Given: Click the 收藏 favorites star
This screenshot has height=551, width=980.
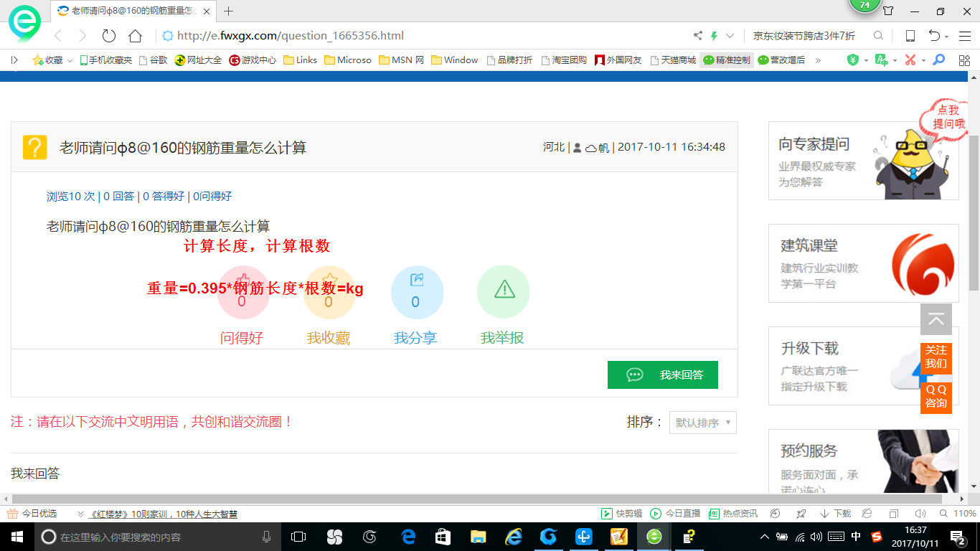Looking at the screenshot, I should tap(37, 60).
